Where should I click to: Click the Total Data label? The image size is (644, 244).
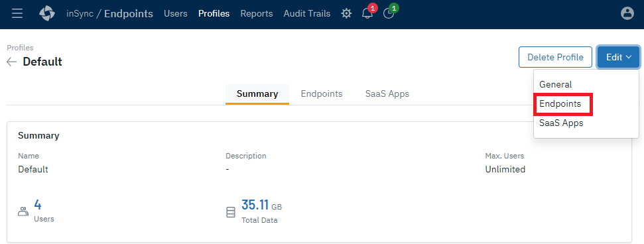click(x=259, y=220)
